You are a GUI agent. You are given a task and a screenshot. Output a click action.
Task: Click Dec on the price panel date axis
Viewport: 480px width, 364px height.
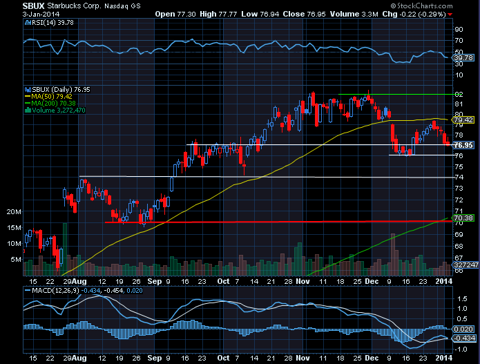371,281
